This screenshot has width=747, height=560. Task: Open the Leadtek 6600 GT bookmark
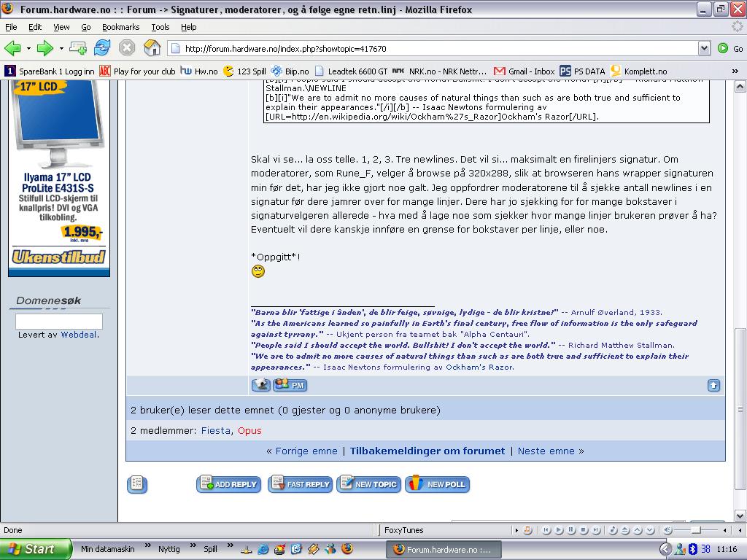tap(351, 71)
